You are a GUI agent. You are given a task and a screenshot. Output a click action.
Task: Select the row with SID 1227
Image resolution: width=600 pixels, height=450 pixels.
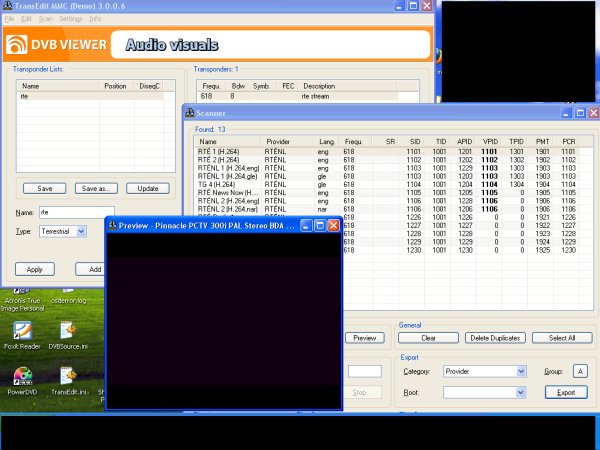point(461,225)
